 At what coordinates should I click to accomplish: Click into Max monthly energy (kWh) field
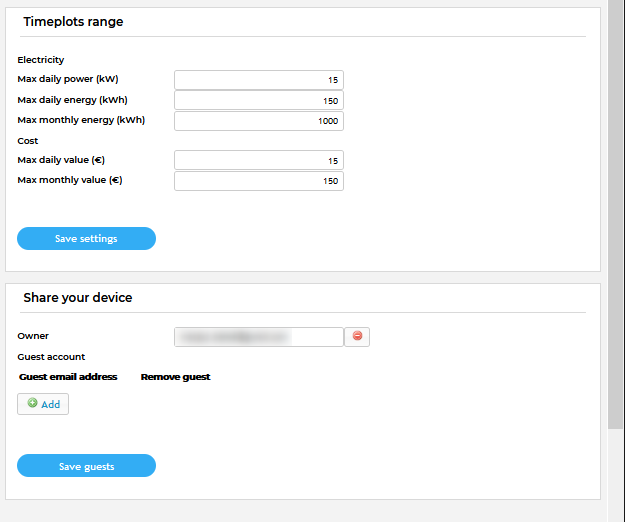tap(259, 121)
